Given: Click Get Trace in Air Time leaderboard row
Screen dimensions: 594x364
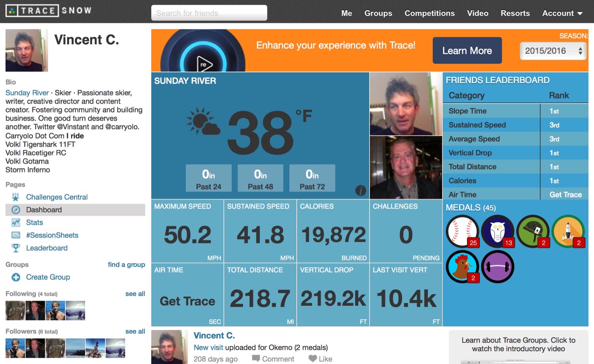Looking at the screenshot, I should (565, 195).
